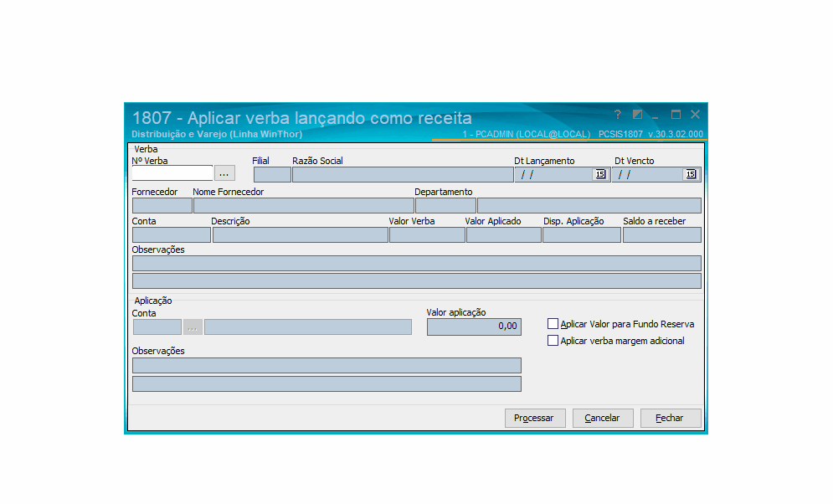Click first Verba Observações line
The width and height of the screenshot is (833, 504).
417,264
